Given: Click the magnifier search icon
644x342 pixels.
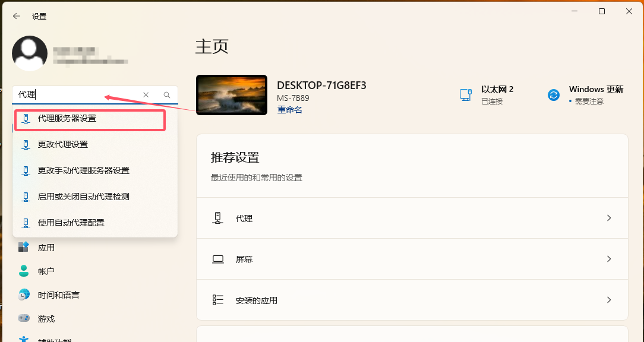Looking at the screenshot, I should coord(167,95).
